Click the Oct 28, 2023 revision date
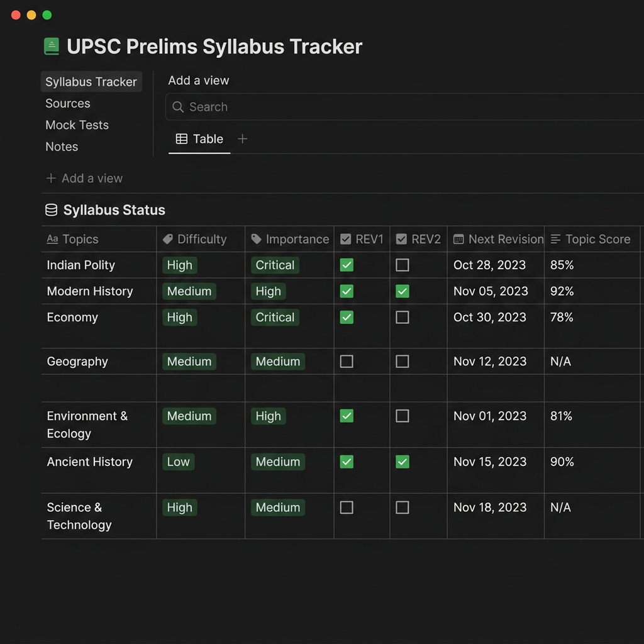Viewport: 644px width, 644px height. pyautogui.click(x=489, y=265)
